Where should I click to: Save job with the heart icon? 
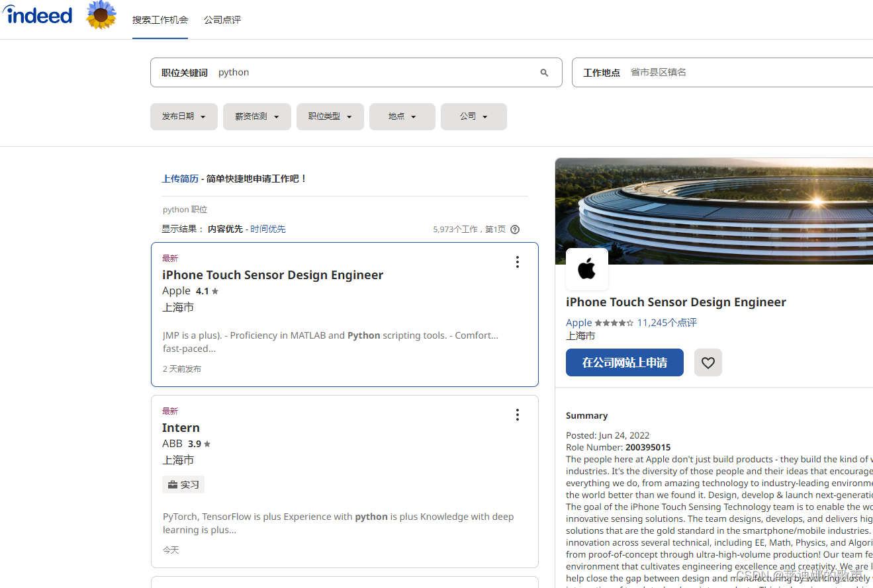click(708, 362)
